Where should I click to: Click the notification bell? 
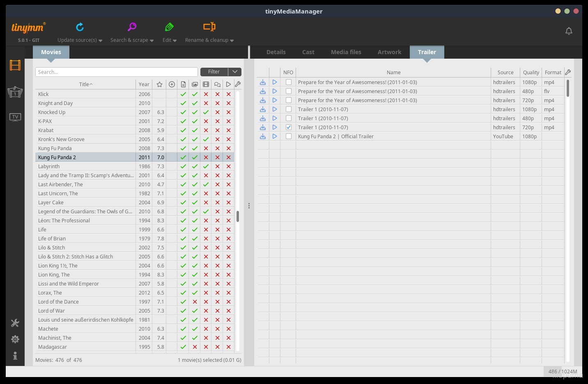pos(569,31)
